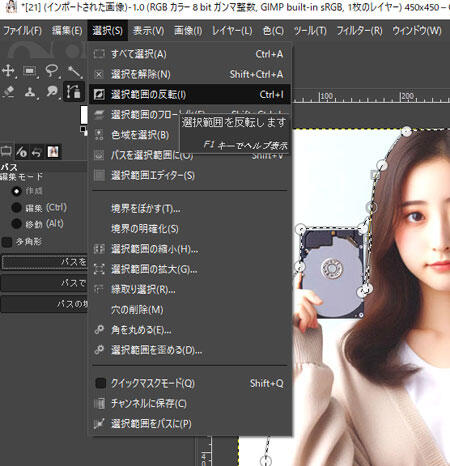Click the first パスを... button

tap(44, 262)
